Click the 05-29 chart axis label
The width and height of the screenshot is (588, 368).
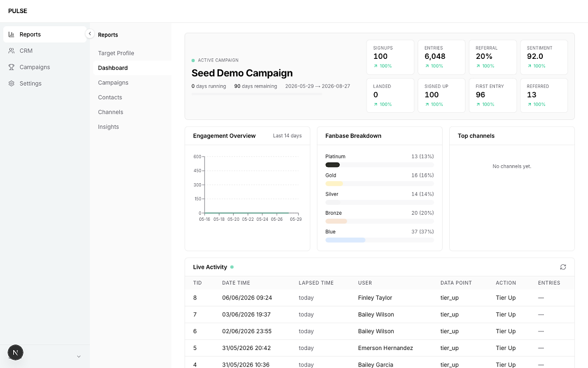pyautogui.click(x=296, y=219)
